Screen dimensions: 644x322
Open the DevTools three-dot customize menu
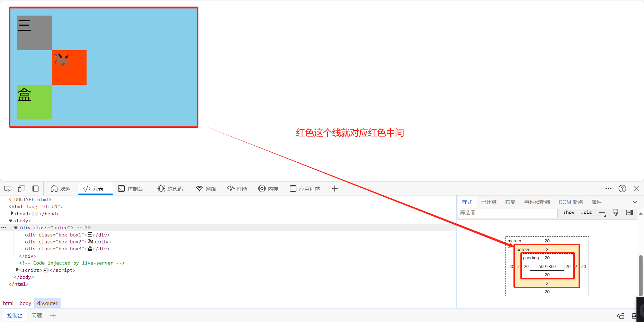point(608,189)
